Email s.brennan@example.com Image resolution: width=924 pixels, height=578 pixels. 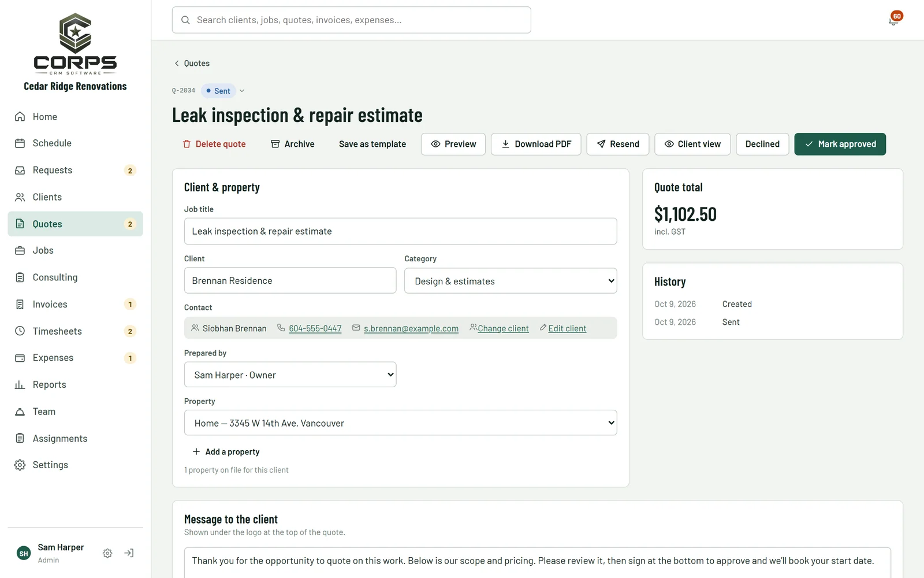click(x=411, y=328)
